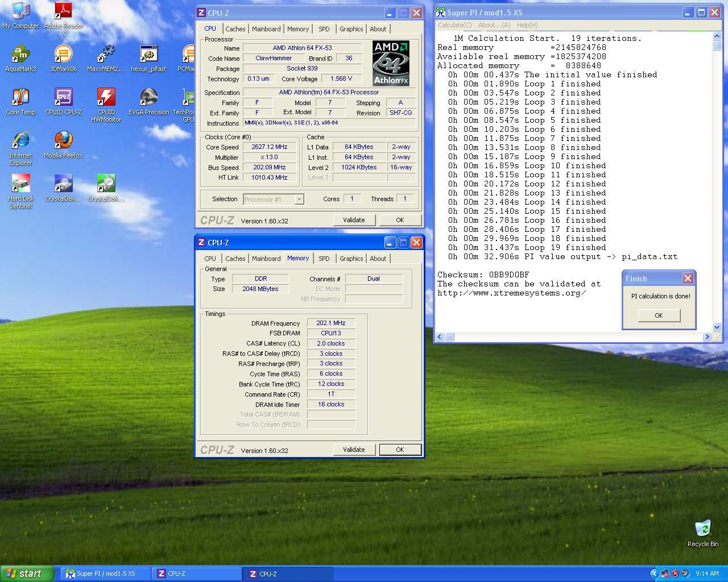728x582 pixels.
Task: Select second CPU-Z taskbar button
Action: tap(288, 573)
